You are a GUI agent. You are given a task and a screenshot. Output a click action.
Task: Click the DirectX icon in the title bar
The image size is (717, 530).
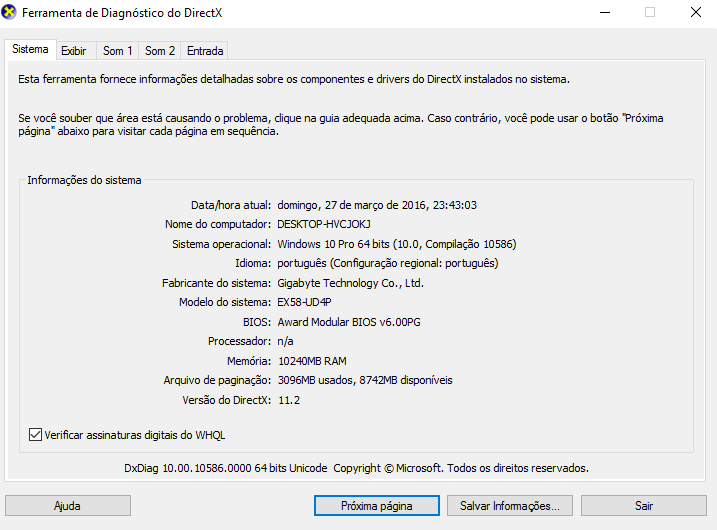pyautogui.click(x=9, y=12)
